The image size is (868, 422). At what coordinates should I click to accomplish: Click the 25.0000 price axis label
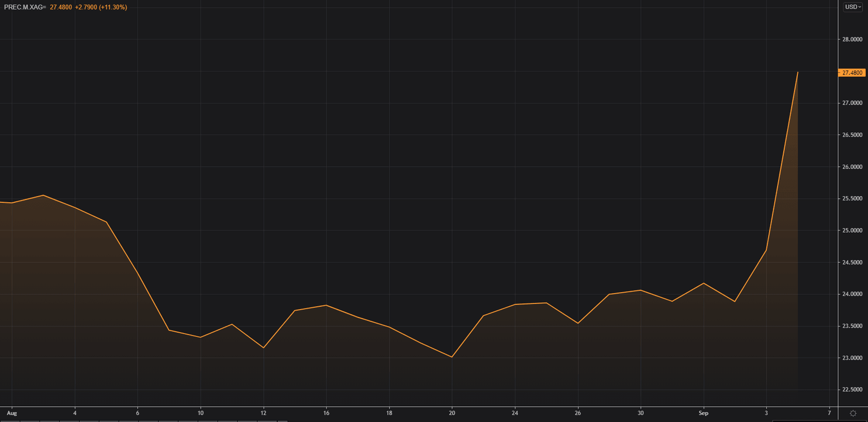pyautogui.click(x=852, y=230)
